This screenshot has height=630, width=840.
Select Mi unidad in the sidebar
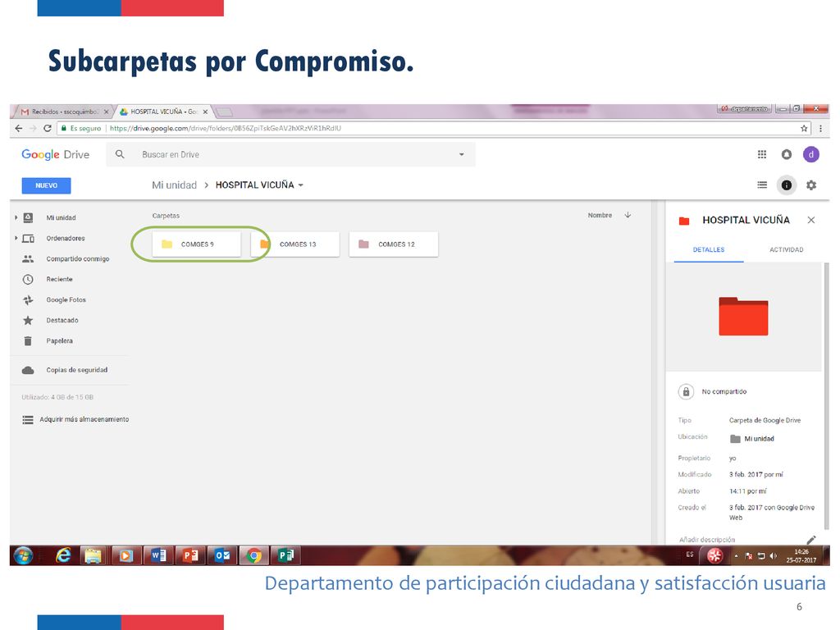(61, 217)
